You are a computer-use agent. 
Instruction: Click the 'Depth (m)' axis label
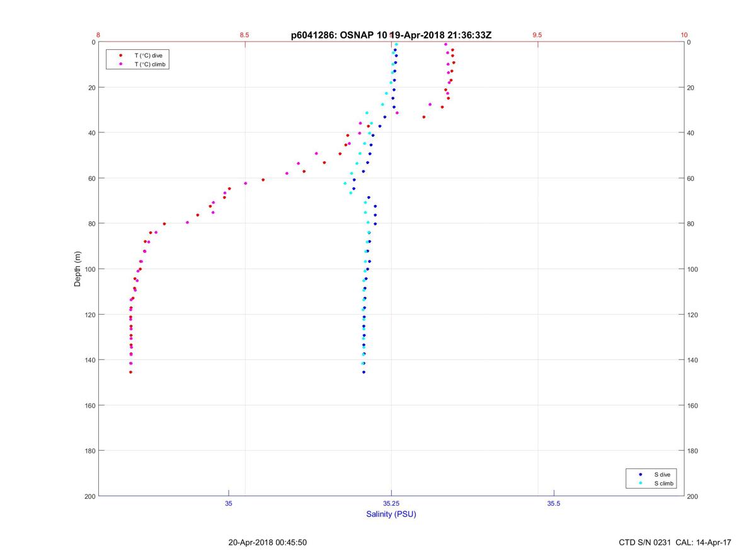pyautogui.click(x=77, y=269)
